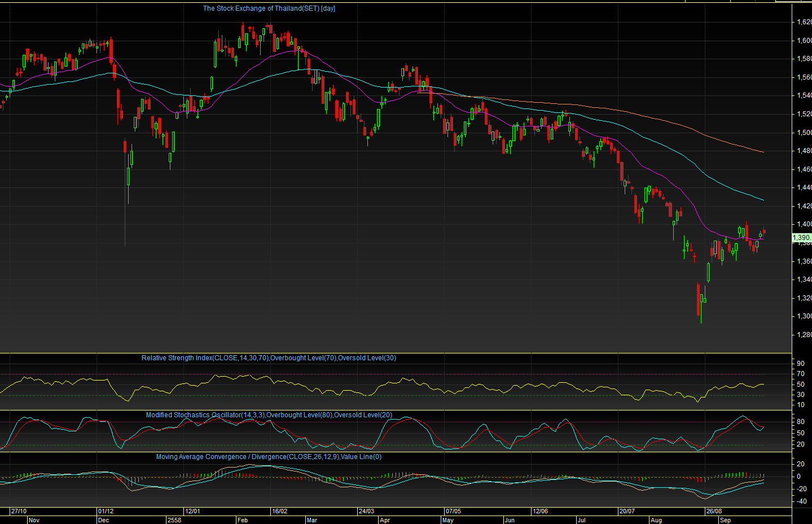Click the 1,500 price axis label
Viewport: 812px width, 524px height.
click(804, 133)
